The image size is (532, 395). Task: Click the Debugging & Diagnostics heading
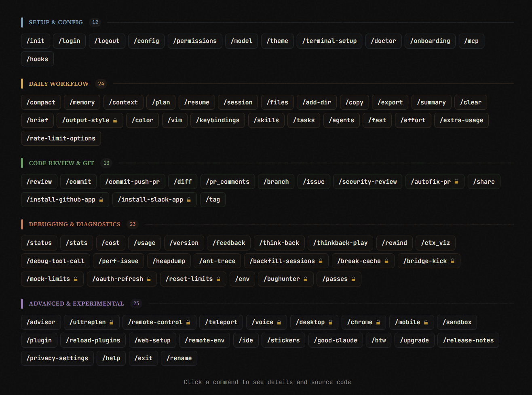pyautogui.click(x=74, y=224)
